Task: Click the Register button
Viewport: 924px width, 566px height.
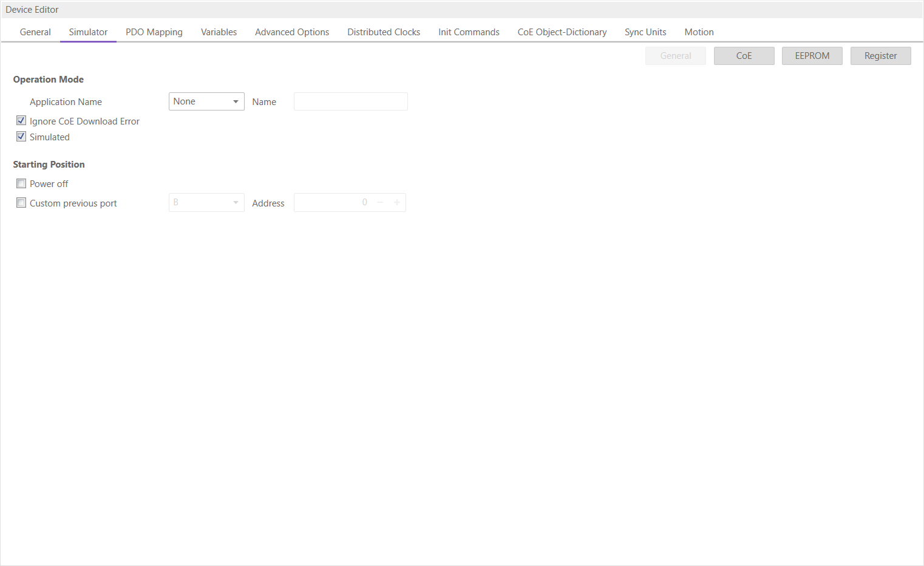Action: pos(880,56)
